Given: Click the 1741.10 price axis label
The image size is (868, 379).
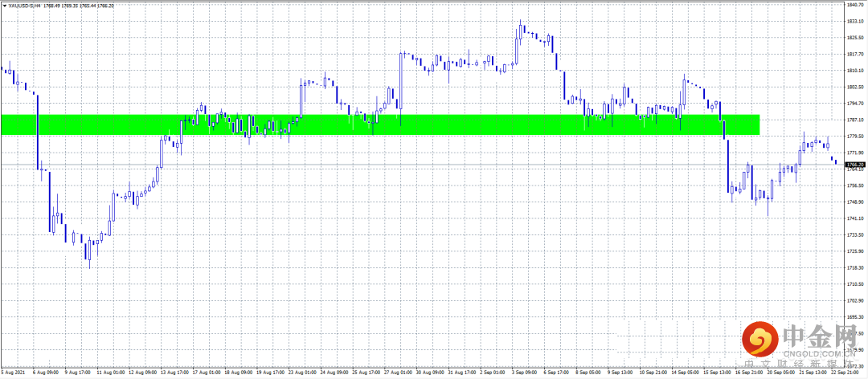Looking at the screenshot, I should (856, 218).
